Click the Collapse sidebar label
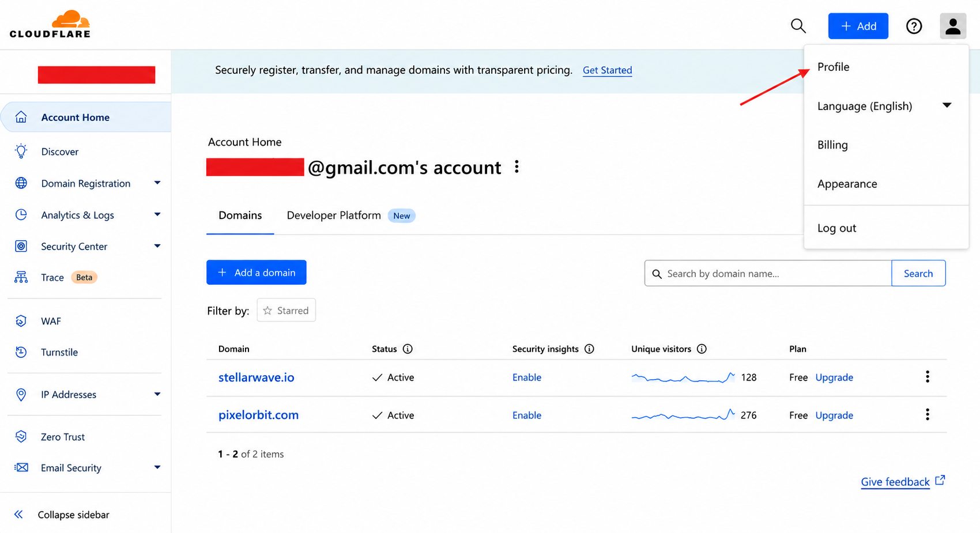980x533 pixels. [73, 515]
